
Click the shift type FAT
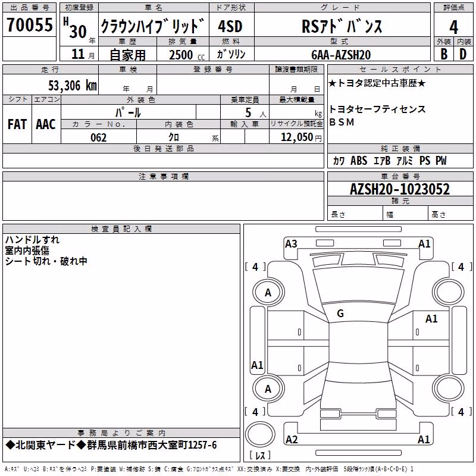[17, 124]
